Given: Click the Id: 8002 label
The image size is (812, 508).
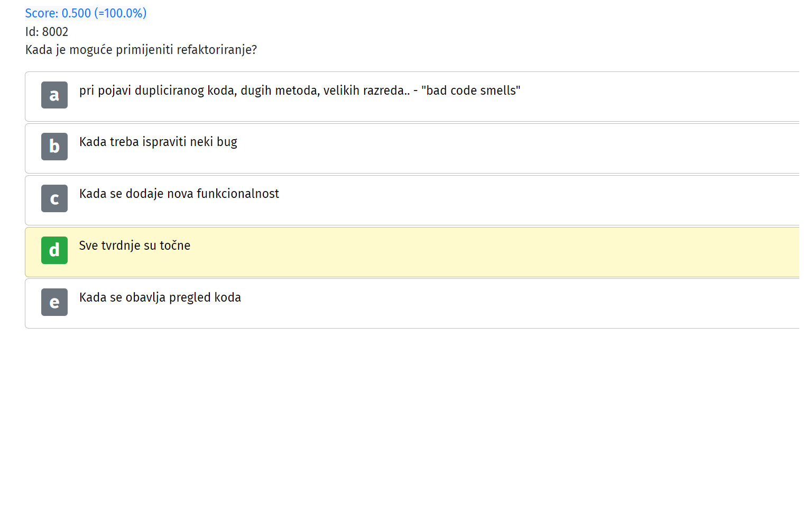Looking at the screenshot, I should (47, 32).
